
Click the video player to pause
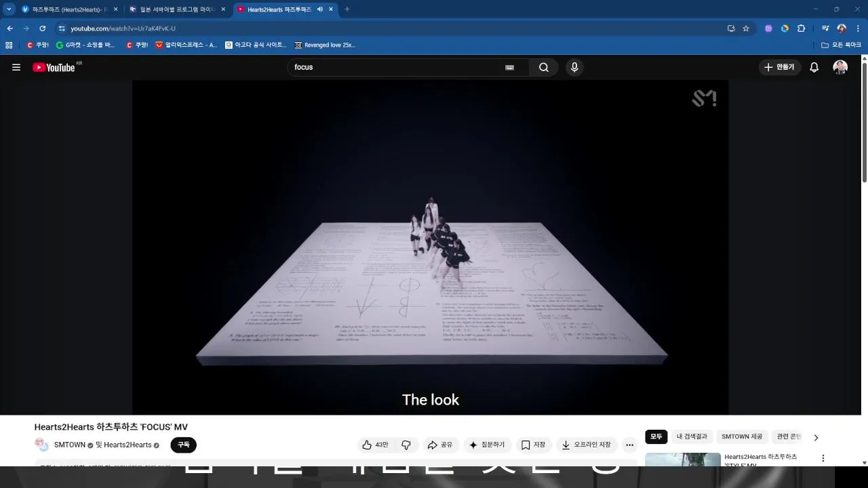pos(430,247)
